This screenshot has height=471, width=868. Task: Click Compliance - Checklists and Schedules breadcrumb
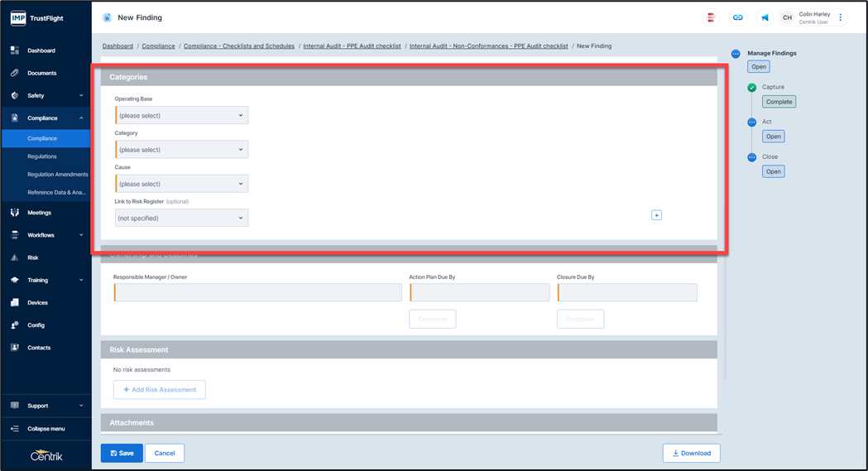239,46
